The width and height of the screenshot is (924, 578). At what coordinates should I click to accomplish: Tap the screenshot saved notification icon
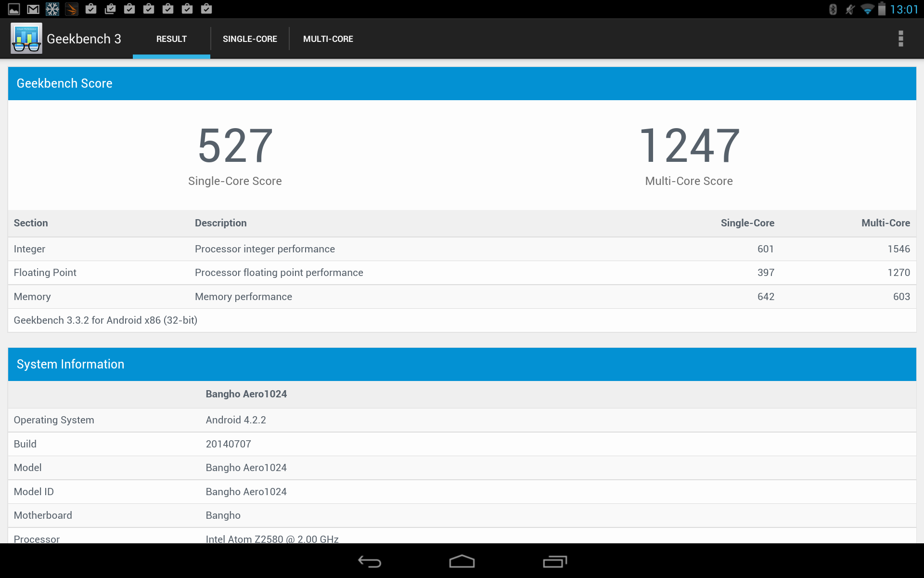(x=14, y=9)
